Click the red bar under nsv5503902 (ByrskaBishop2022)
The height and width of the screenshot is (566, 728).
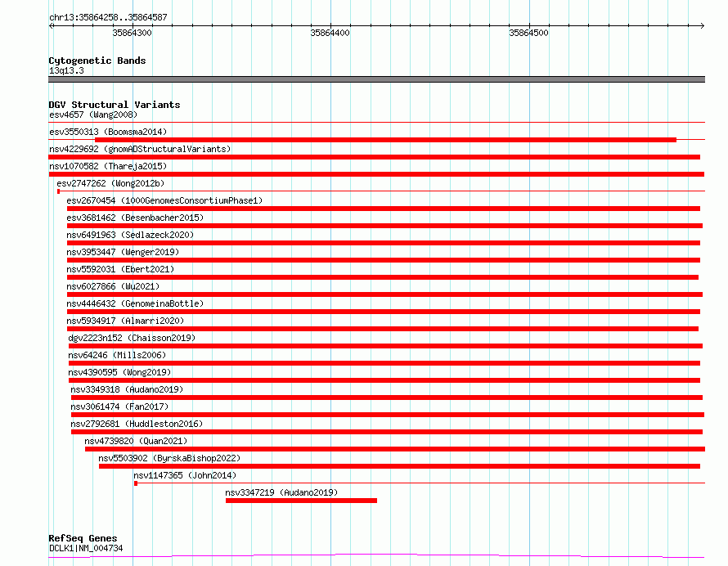tap(399, 466)
